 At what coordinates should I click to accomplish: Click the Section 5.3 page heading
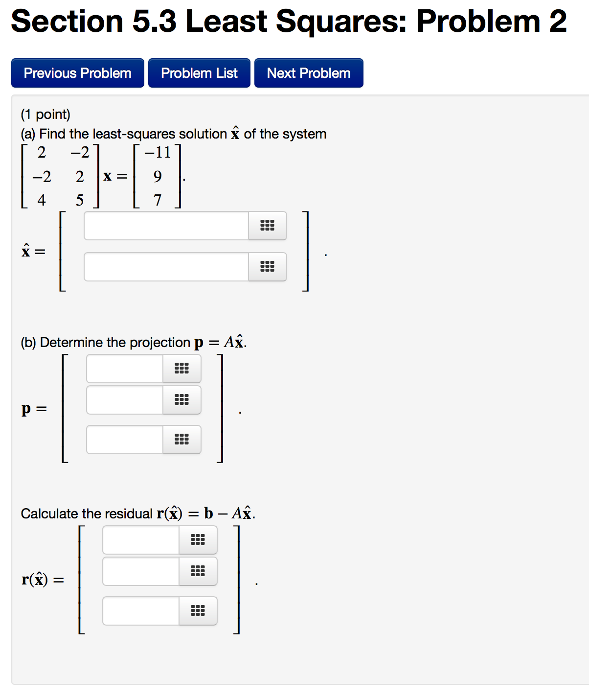[289, 21]
